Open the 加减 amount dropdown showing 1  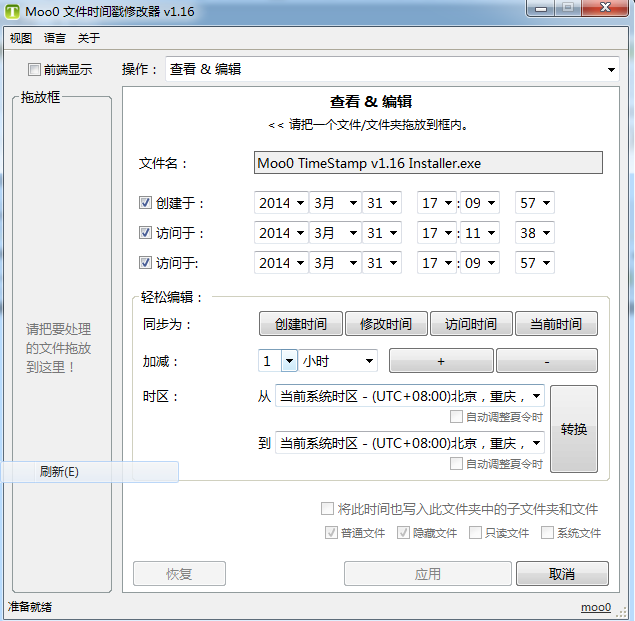(278, 361)
